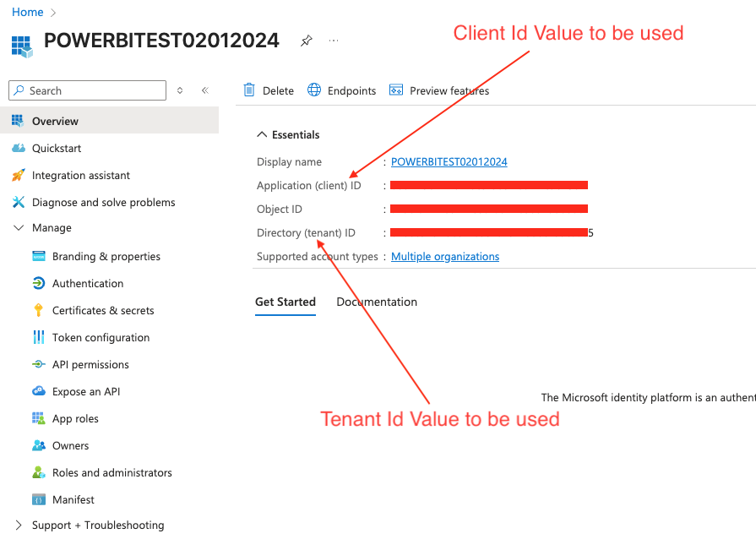Expand the Support + Troubleshooting section

19,525
